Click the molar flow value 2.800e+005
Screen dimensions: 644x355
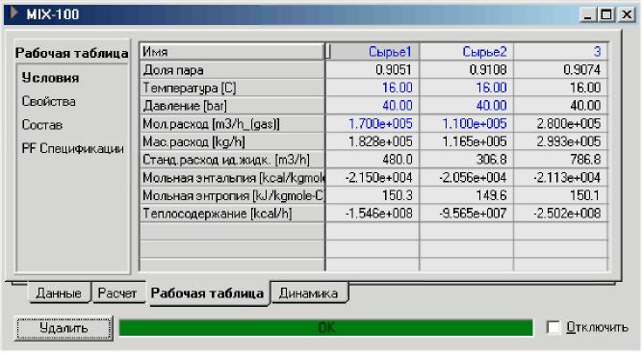pos(560,123)
